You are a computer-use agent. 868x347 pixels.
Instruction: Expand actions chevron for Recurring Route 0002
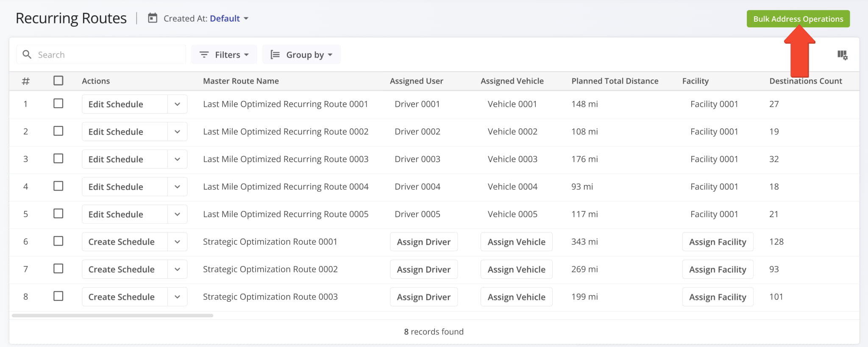click(x=178, y=132)
